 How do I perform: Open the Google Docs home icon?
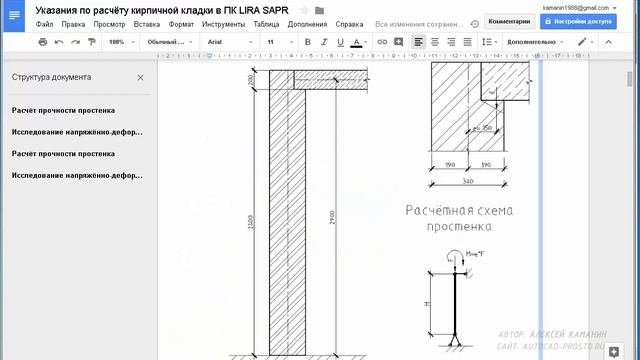[14, 16]
